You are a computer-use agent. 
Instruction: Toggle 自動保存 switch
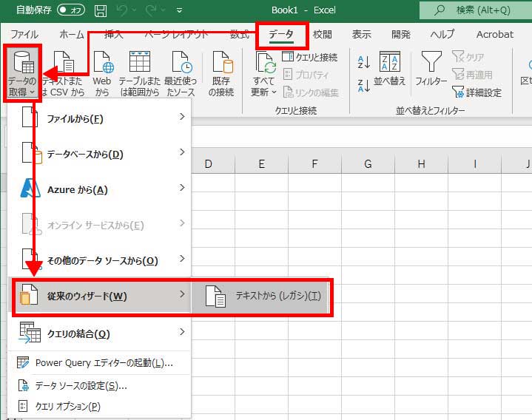[71, 10]
